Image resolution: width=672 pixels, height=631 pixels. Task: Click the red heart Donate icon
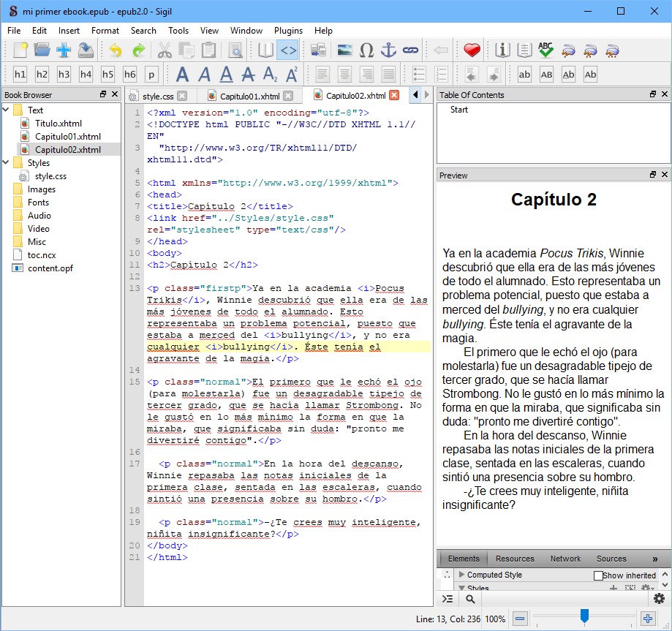click(472, 50)
